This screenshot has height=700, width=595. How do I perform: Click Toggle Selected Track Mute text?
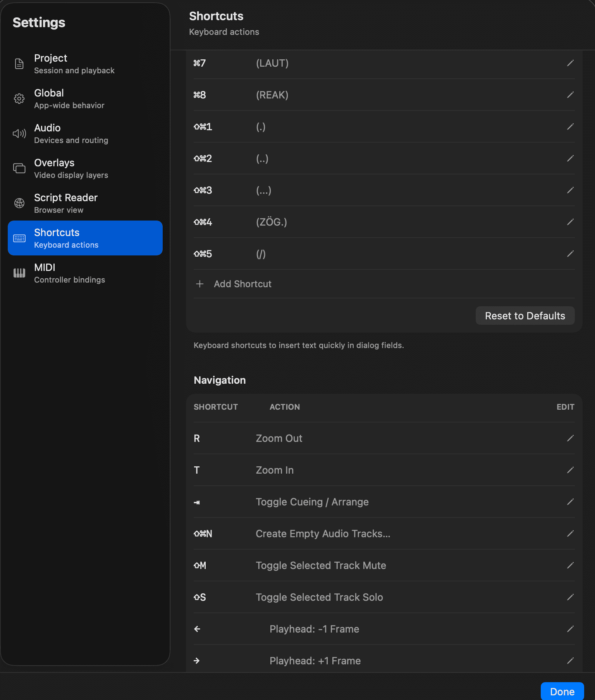321,566
